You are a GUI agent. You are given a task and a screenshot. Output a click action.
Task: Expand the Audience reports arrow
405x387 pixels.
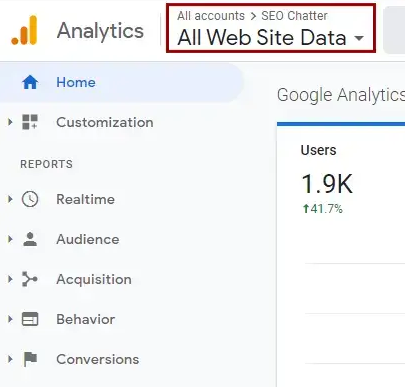(10, 239)
